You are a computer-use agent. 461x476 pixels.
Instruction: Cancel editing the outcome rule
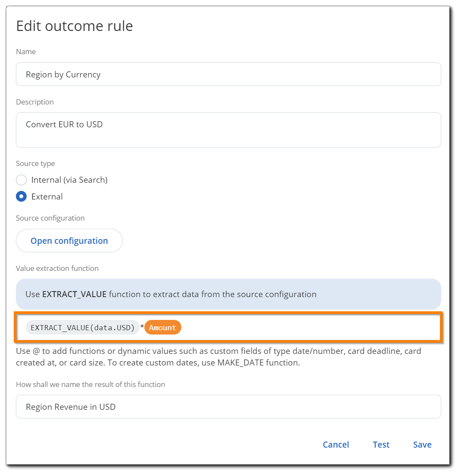(x=336, y=445)
